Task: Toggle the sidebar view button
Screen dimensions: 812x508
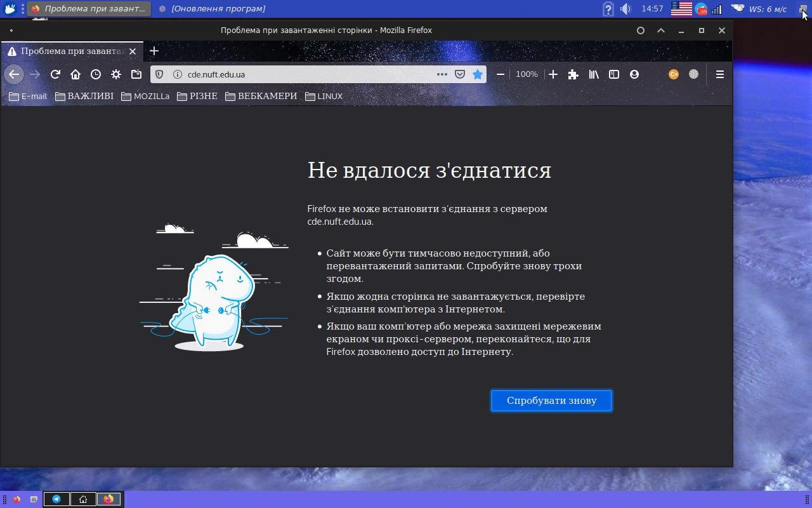Action: (614, 74)
